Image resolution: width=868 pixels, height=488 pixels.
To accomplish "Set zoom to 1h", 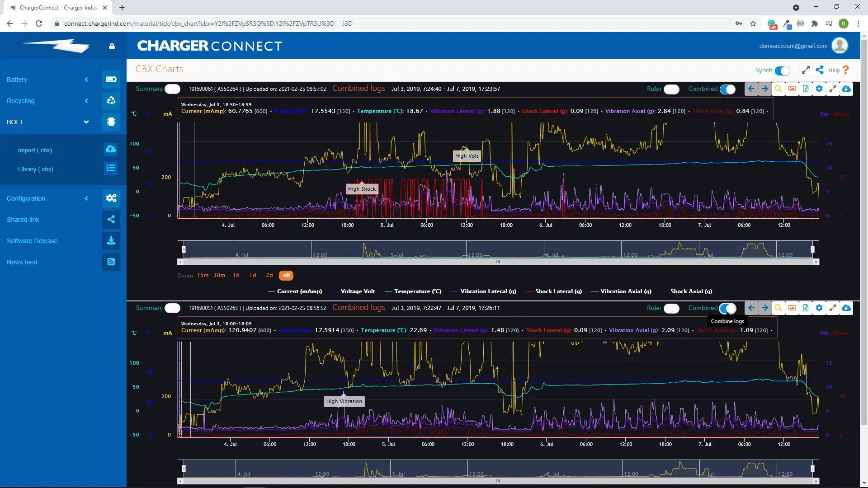I will 236,275.
